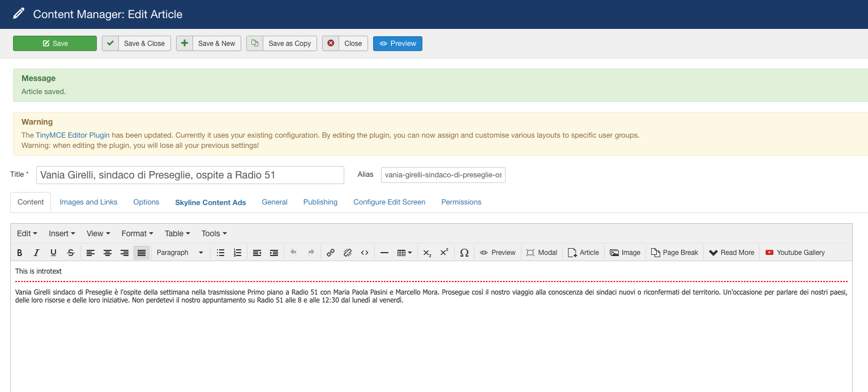Switch to the Options tab
This screenshot has width=868, height=392.
click(x=146, y=202)
